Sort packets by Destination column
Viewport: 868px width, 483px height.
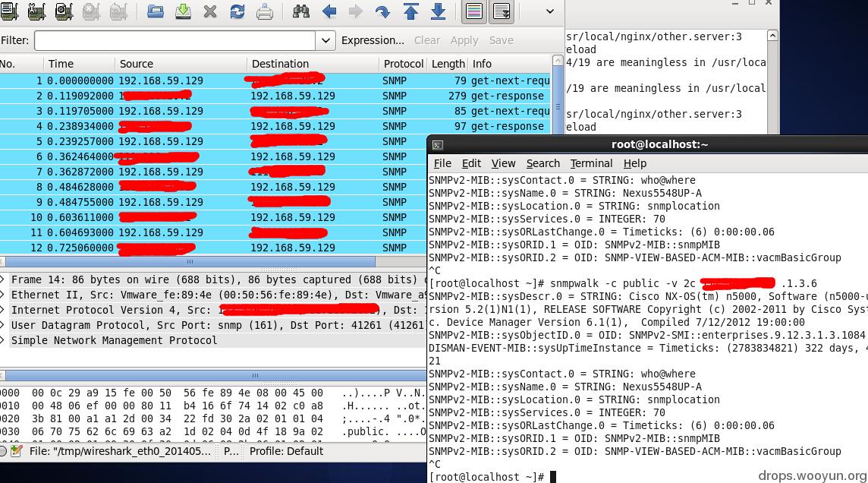coord(313,64)
